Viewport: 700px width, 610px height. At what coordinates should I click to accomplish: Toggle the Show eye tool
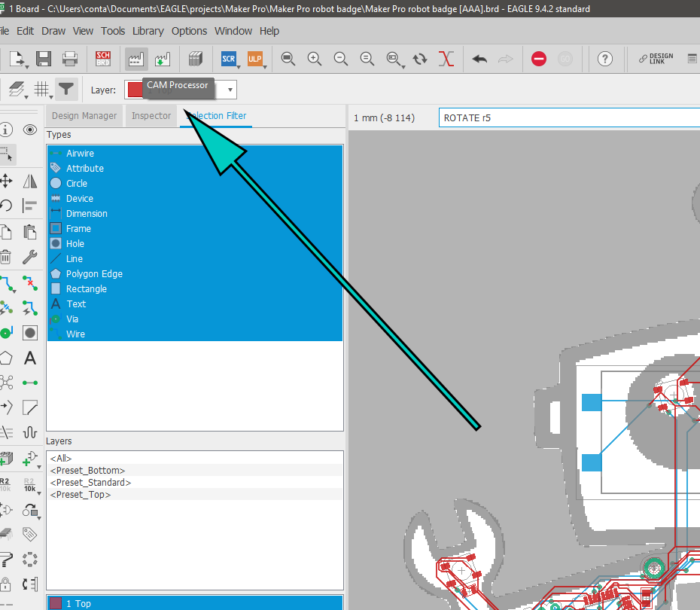30,130
